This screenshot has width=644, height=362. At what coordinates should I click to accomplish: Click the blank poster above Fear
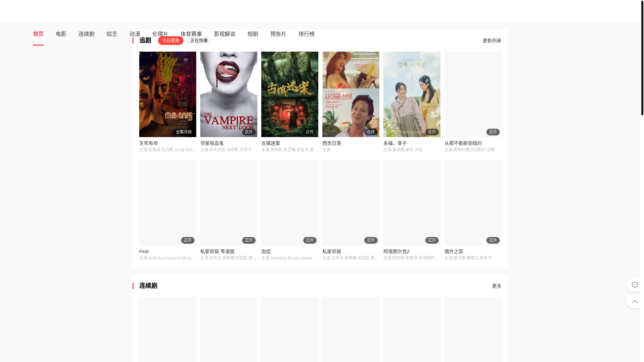(168, 202)
